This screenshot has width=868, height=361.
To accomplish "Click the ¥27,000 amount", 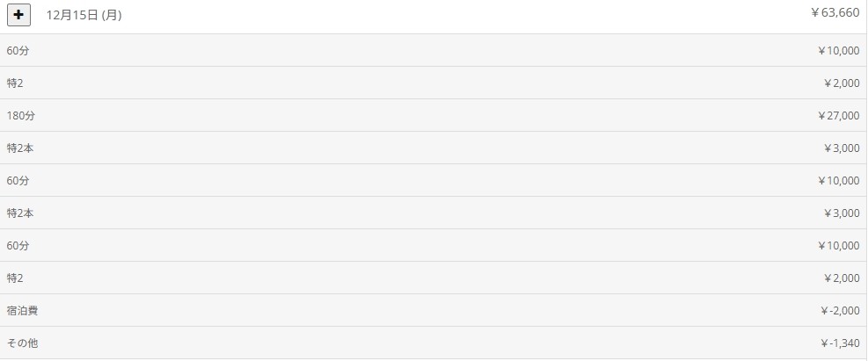I will pyautogui.click(x=838, y=116).
